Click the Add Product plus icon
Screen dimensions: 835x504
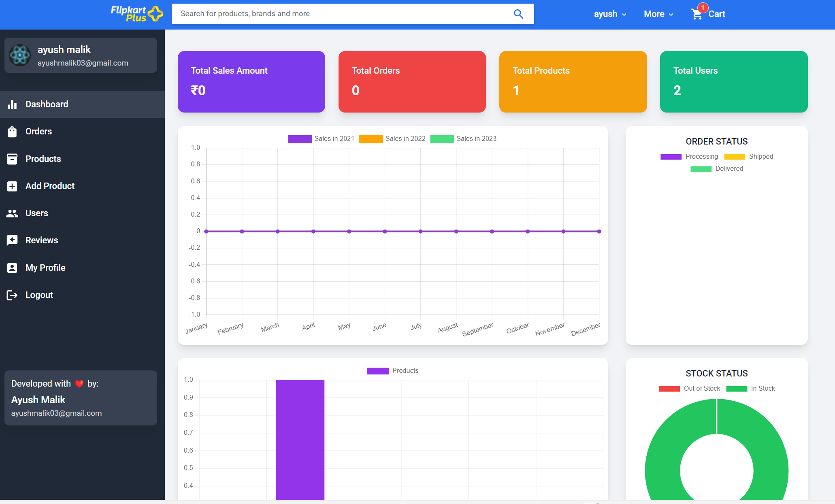coord(12,186)
